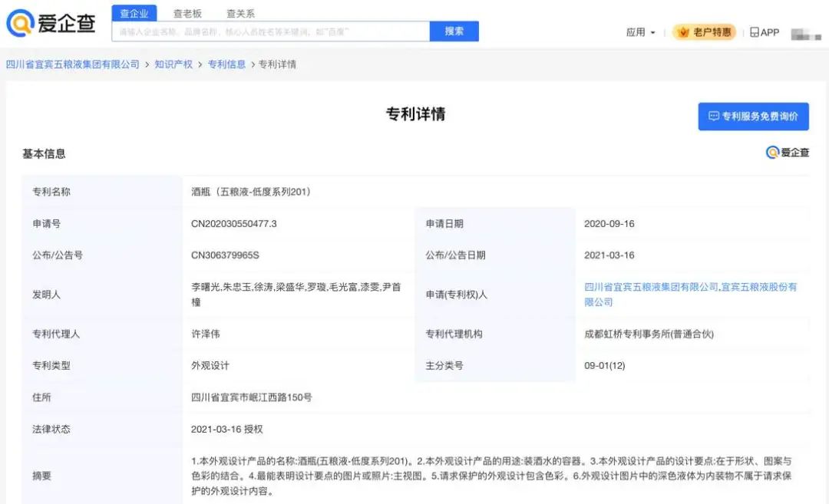Click the 专利详情 breadcrumb current item
The width and height of the screenshot is (829, 504).
coord(277,64)
